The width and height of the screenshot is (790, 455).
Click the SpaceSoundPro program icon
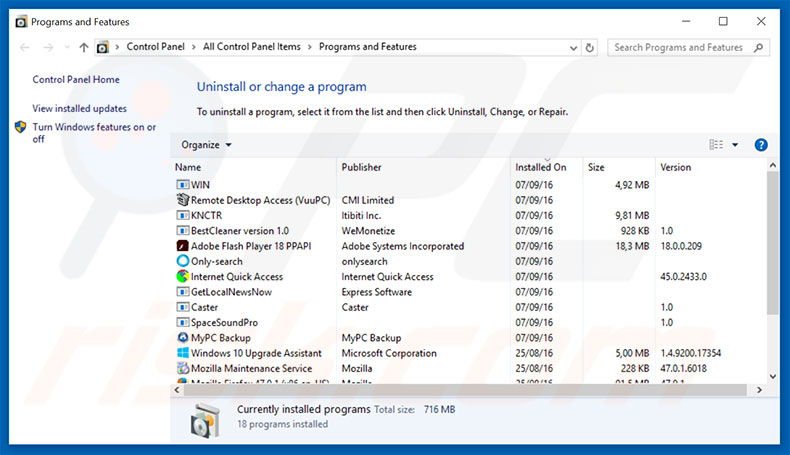coord(182,322)
